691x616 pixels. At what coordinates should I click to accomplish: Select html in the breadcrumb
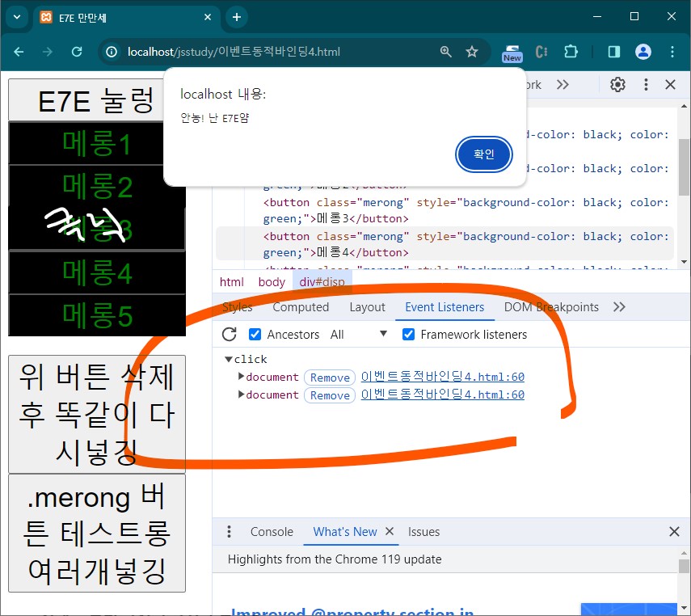[231, 282]
